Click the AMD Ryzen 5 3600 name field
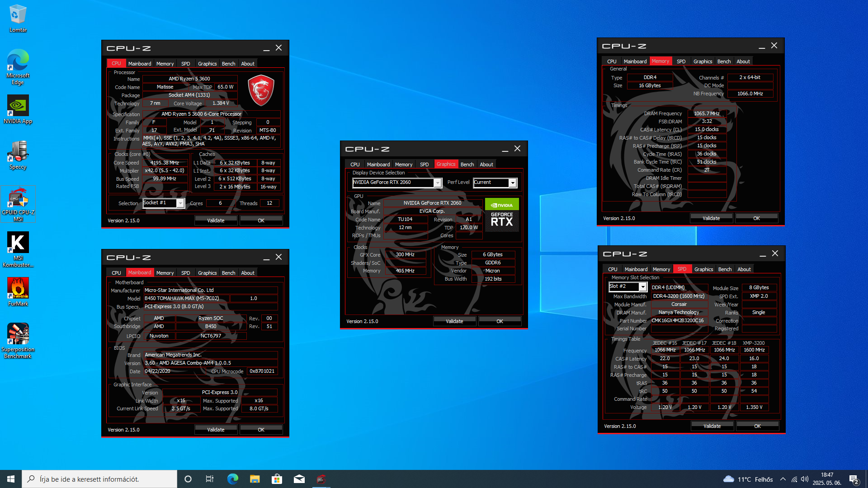Viewport: 868px width, 488px height. pyautogui.click(x=189, y=79)
